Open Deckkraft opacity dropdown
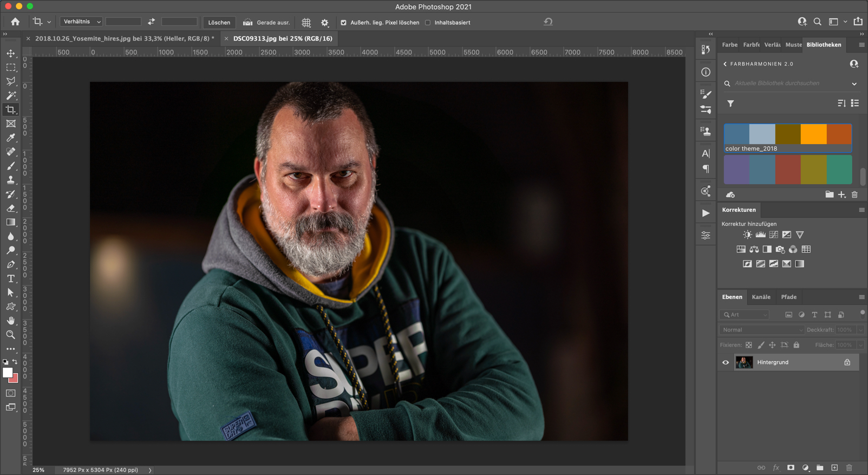 pyautogui.click(x=860, y=330)
